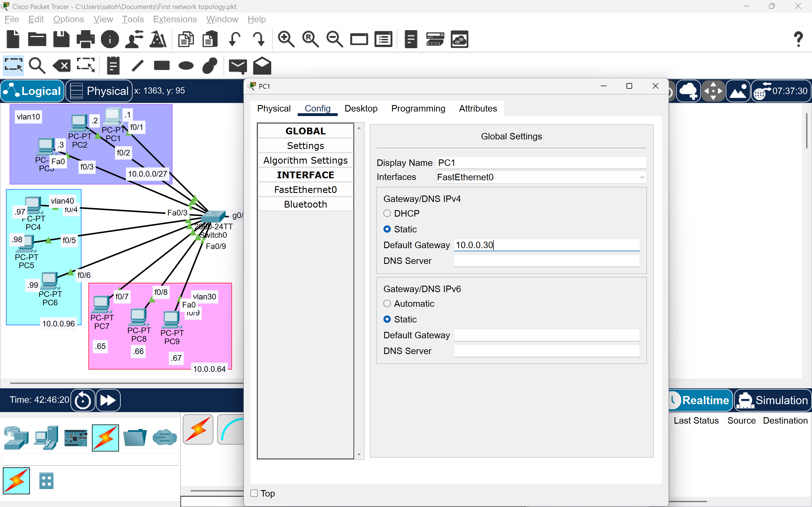Image resolution: width=812 pixels, height=507 pixels.
Task: Enable DHCP for Gateway/DNS IPv4
Action: coord(388,213)
